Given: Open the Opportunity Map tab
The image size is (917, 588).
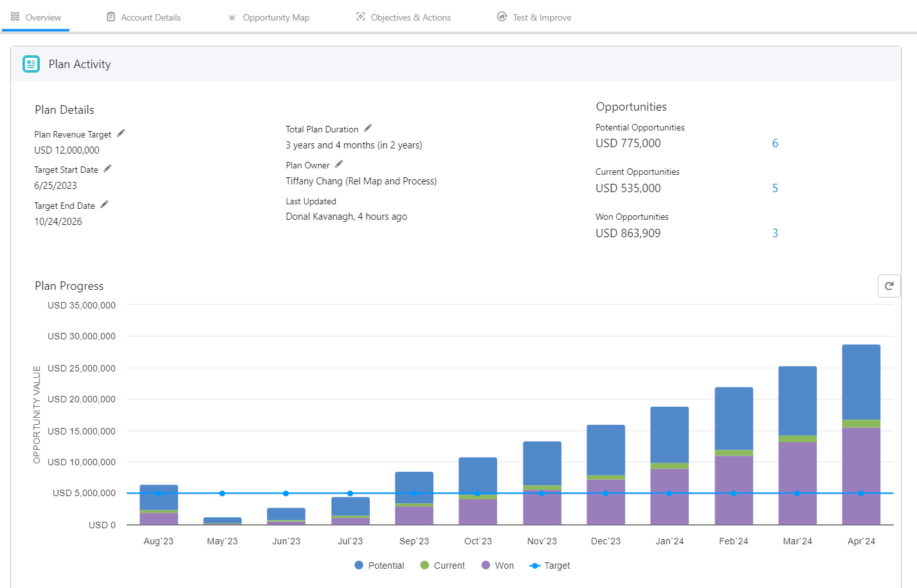Looking at the screenshot, I should coord(269,17).
